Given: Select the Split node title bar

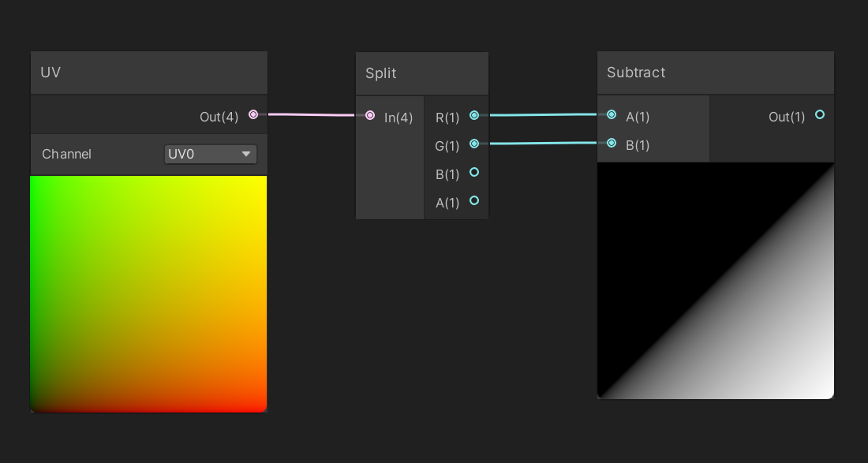Looking at the screenshot, I should 421,72.
